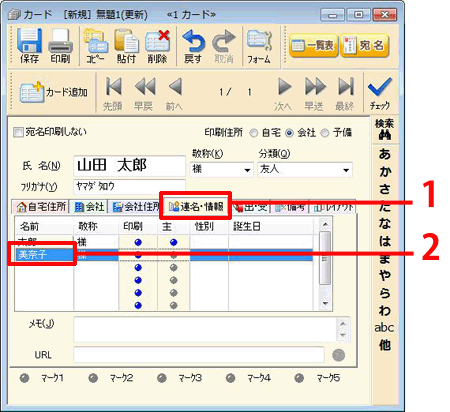Enable the 宛名印刷しない checkbox
The width and height of the screenshot is (450, 412).
coord(18,132)
